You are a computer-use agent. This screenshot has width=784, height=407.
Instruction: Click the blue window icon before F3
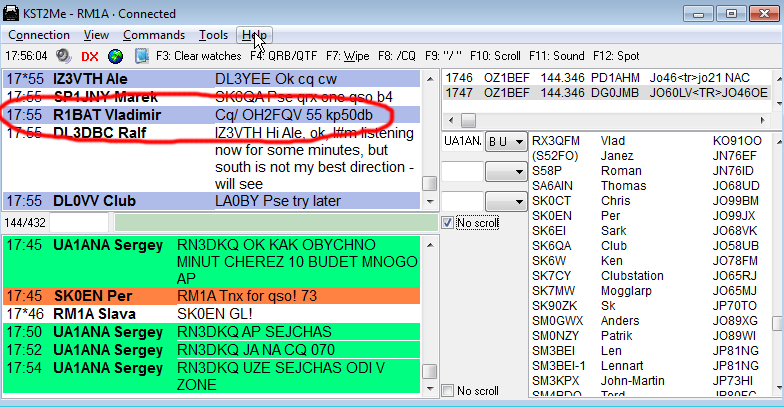(141, 56)
